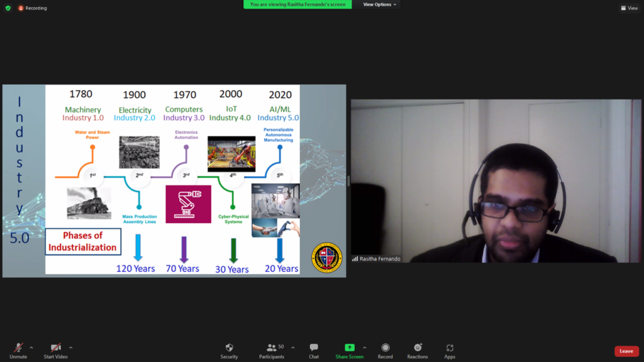Select Rasitha Fernando's video thumbnail

[x=496, y=181]
